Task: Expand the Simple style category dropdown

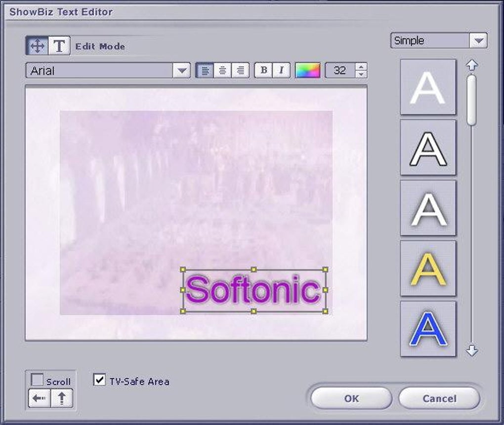Action: pyautogui.click(x=479, y=41)
